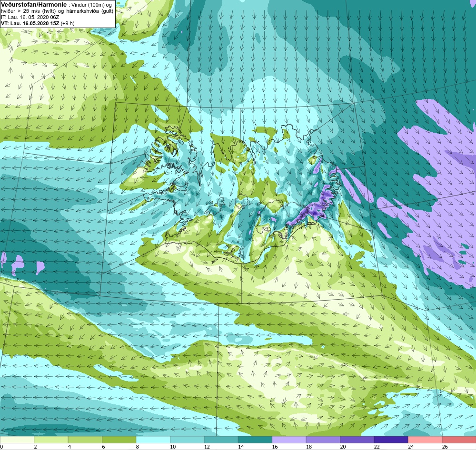Click the scale label "14"
The width and height of the screenshot is (476, 450).
(x=241, y=447)
